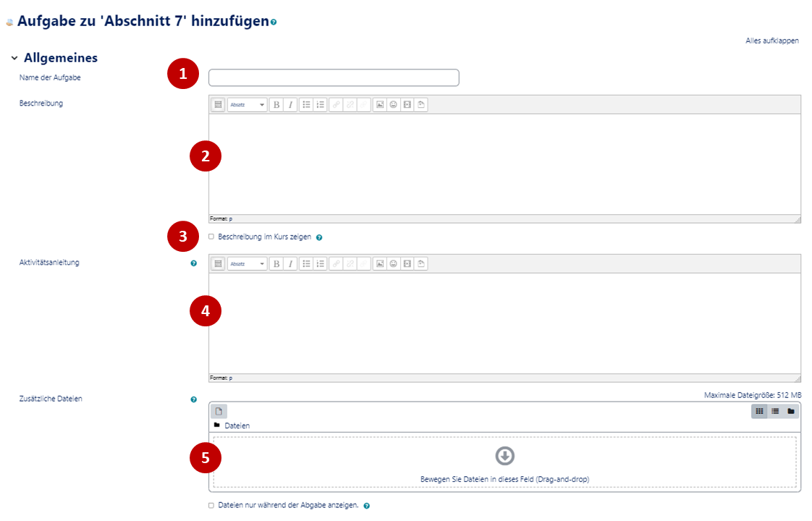Click the 'Alles aufklappen' link
Image resolution: width=812 pixels, height=521 pixels.
(x=771, y=41)
